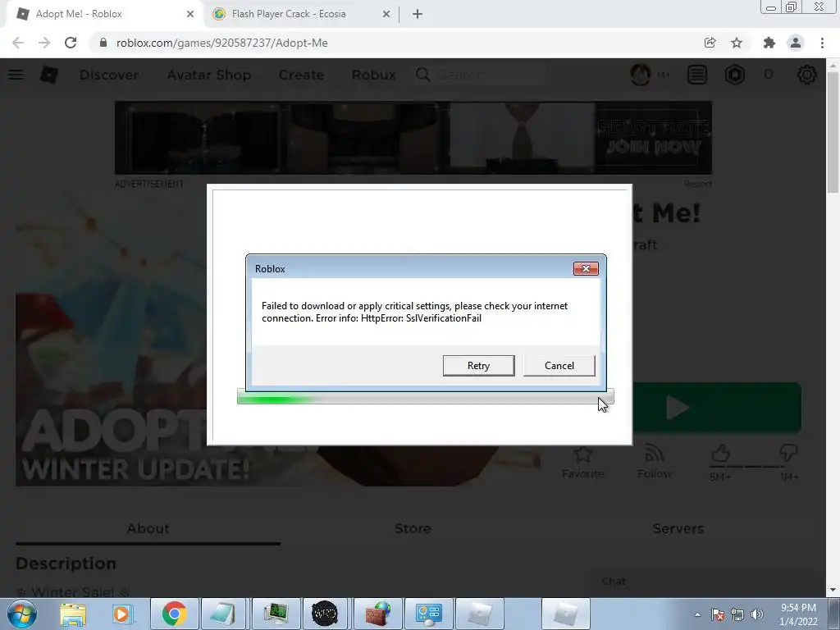The image size is (840, 630).
Task: Open Windows Explorer from the taskbar
Action: [x=73, y=614]
